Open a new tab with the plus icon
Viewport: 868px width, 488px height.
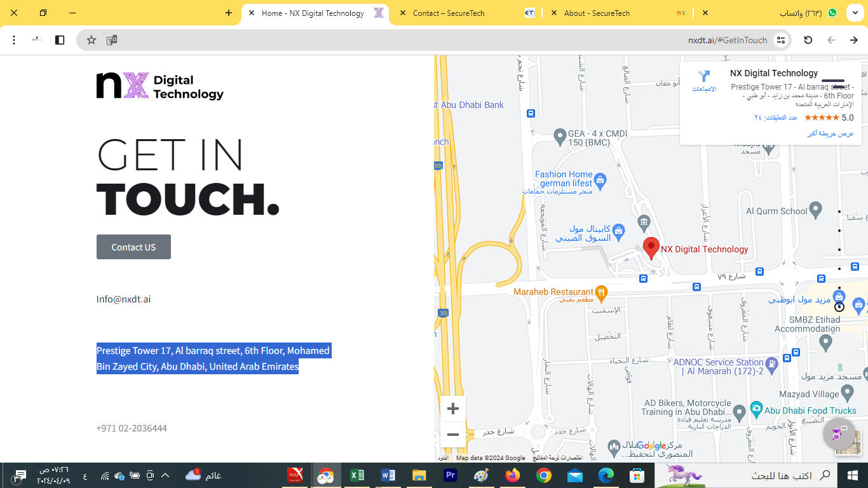tap(229, 13)
